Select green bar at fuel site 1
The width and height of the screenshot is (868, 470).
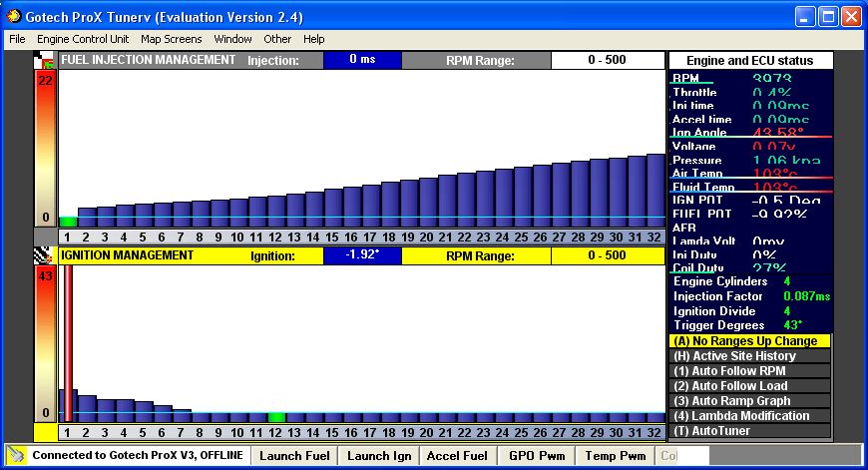click(68, 222)
